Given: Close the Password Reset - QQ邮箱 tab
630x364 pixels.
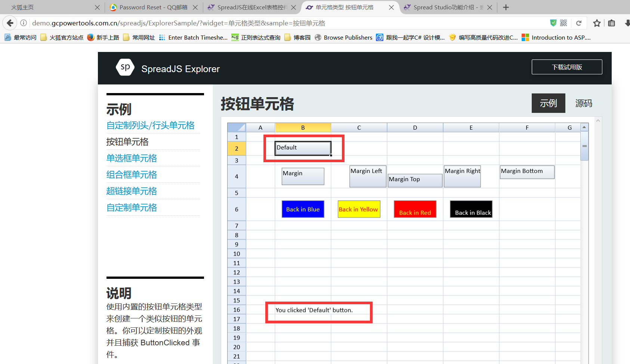Looking at the screenshot, I should [195, 7].
